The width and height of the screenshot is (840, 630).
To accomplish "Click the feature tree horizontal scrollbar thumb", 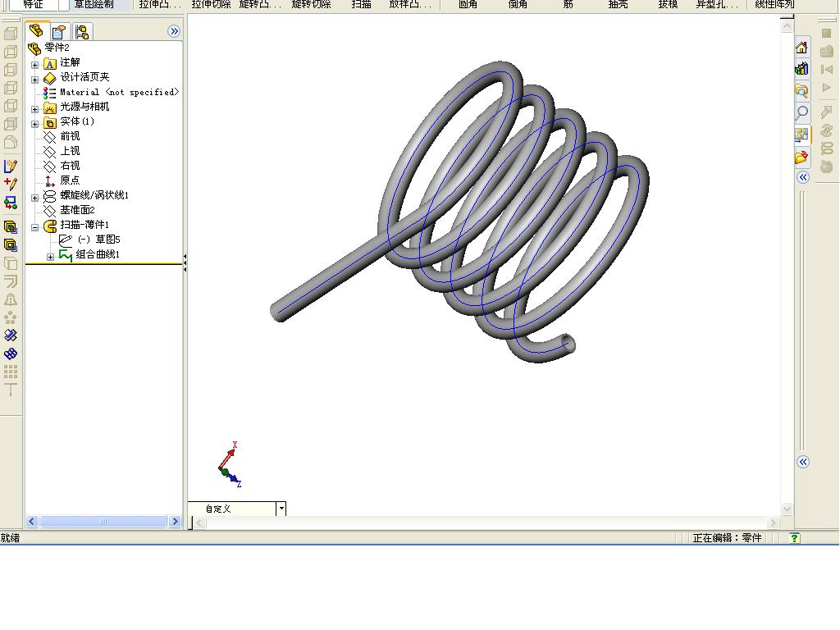I will [x=103, y=521].
